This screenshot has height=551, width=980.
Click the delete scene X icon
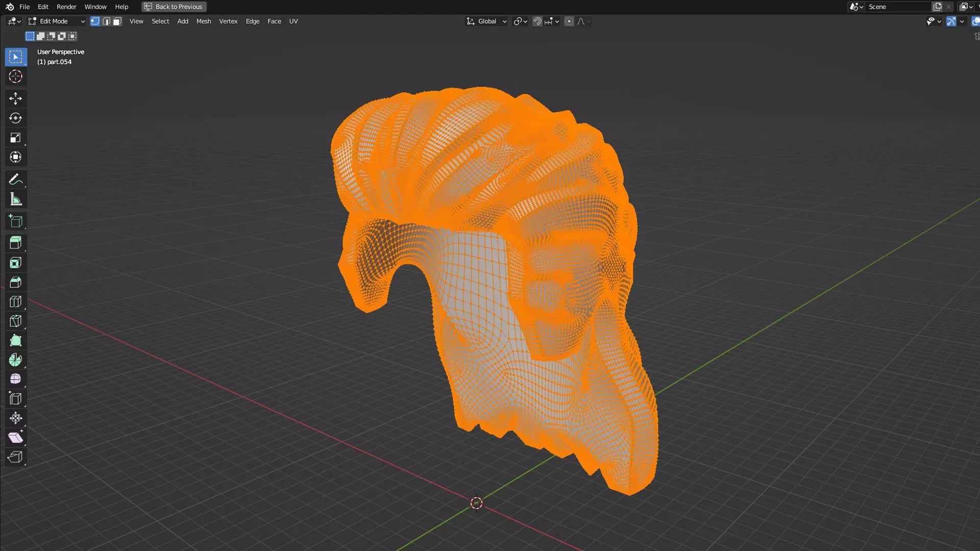(x=949, y=7)
